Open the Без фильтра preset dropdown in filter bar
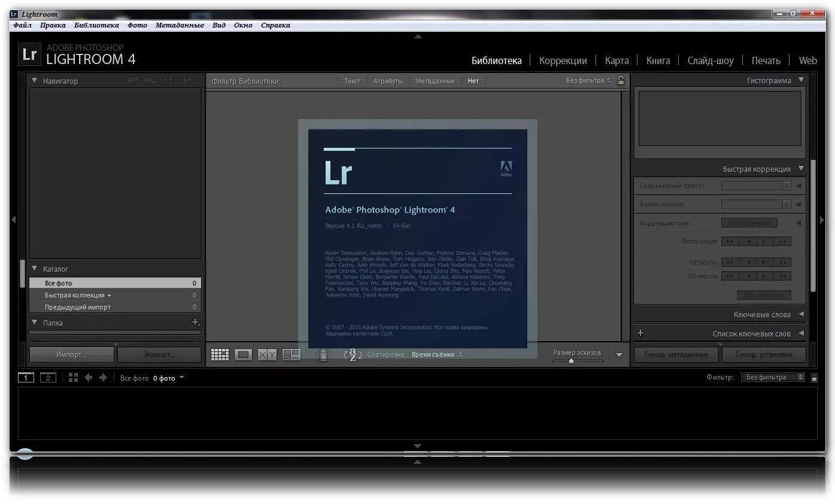This screenshot has height=504, width=835. tap(588, 80)
